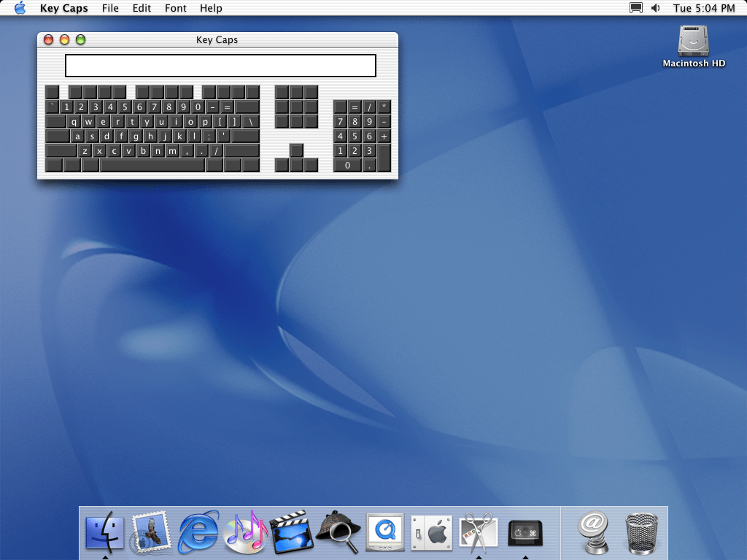
Task: Open System Preferences from the dock
Action: pyautogui.click(x=432, y=532)
